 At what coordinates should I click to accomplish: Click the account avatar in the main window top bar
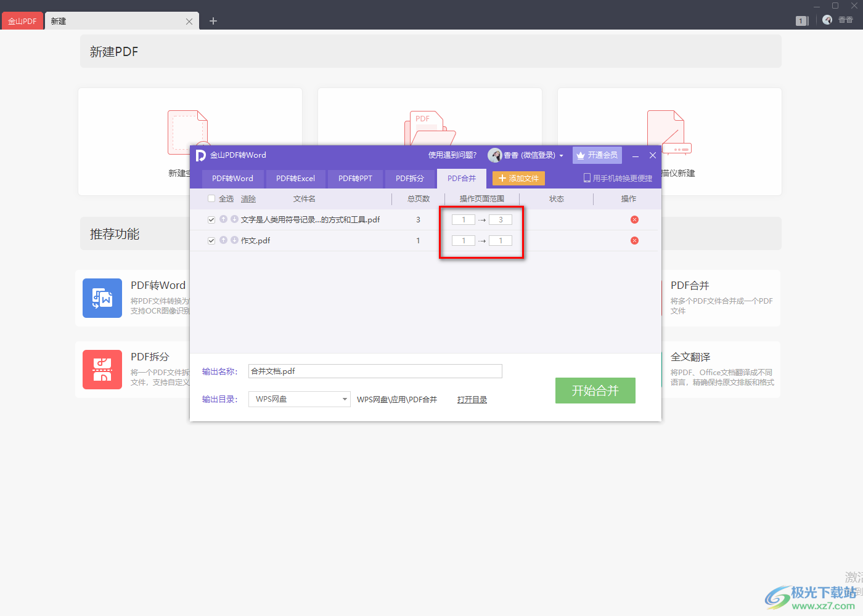(x=827, y=20)
